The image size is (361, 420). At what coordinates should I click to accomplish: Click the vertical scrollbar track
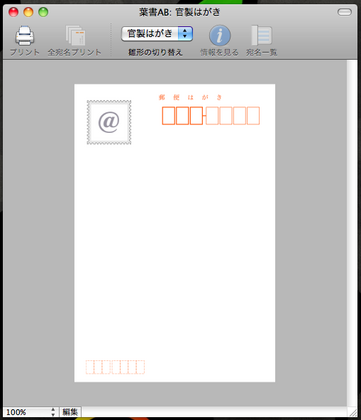(352, 233)
